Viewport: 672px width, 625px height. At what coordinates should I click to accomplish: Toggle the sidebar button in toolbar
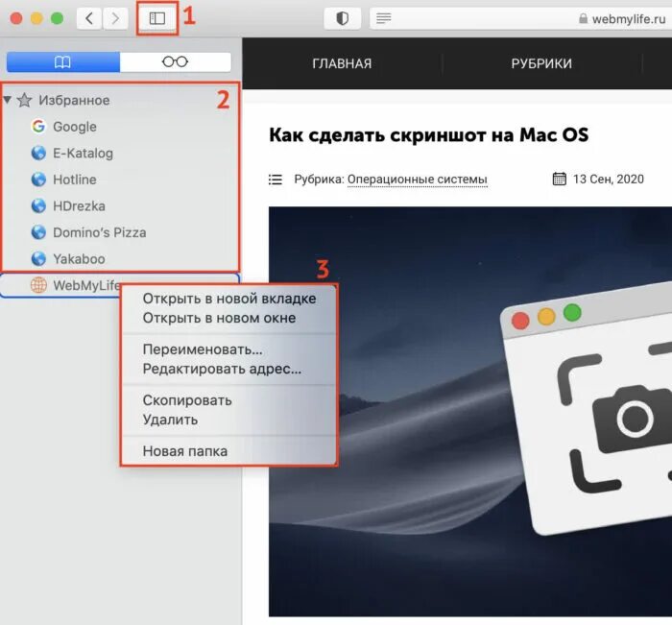[x=157, y=18]
